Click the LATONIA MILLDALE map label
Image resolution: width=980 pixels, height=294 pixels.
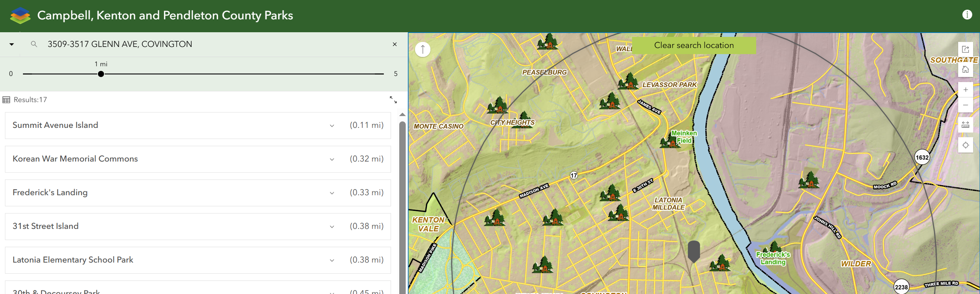(668, 204)
